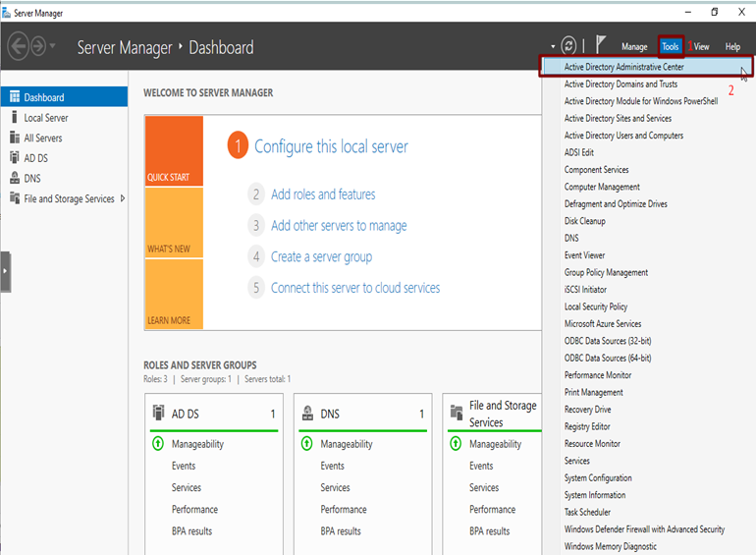Open the Manage menu
Image resolution: width=756 pixels, height=555 pixels.
click(x=634, y=47)
